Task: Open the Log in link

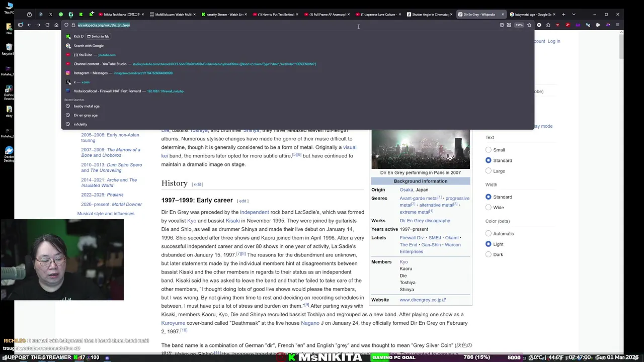Action: [x=553, y=41]
